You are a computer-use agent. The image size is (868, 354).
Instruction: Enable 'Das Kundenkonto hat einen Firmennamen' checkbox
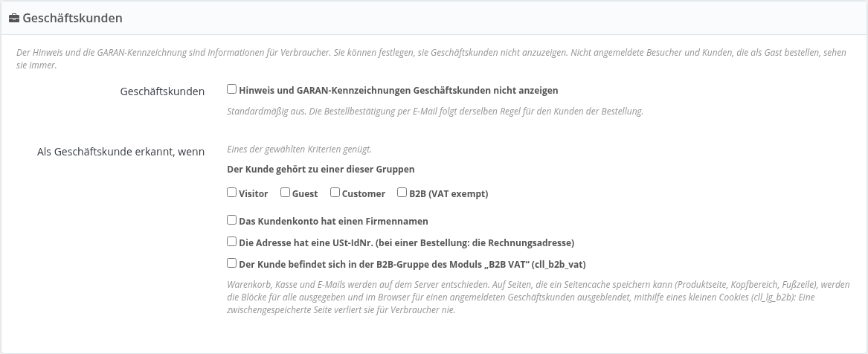(232, 220)
